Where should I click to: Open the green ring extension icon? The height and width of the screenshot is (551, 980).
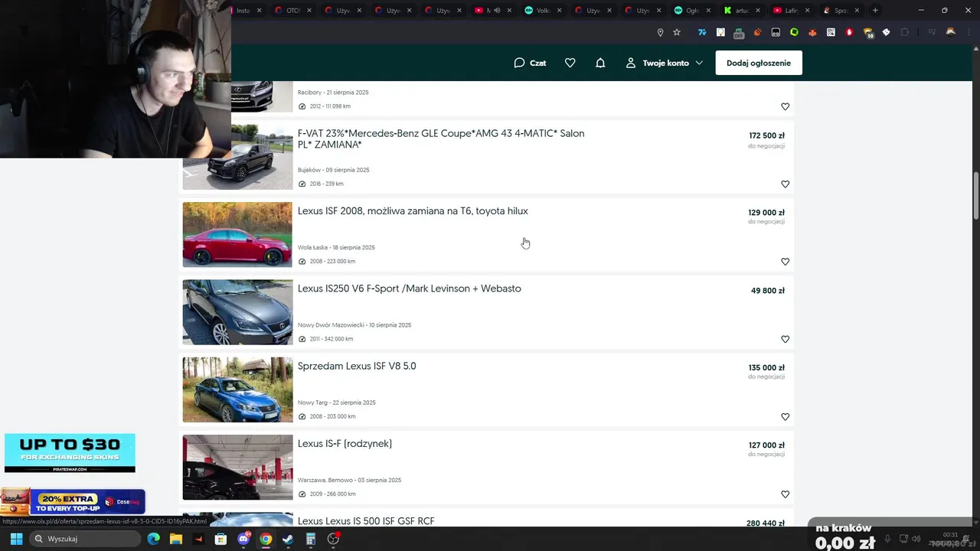click(x=794, y=32)
